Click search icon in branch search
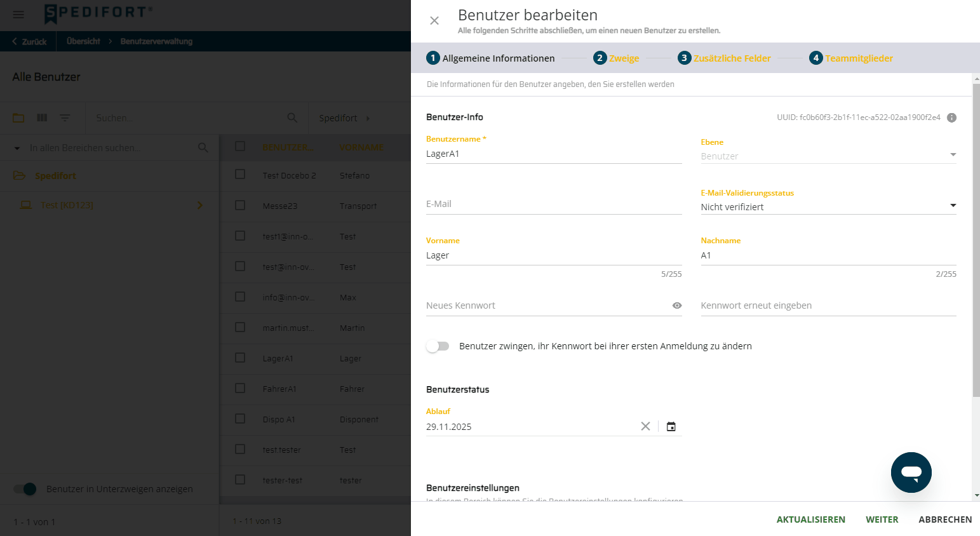Screen dimensions: 980x536 coord(203,147)
